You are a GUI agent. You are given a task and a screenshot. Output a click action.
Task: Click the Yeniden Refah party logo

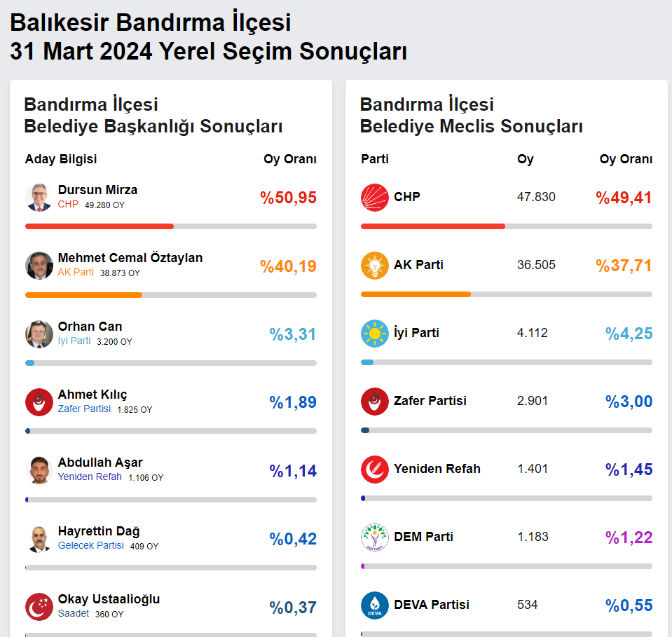coord(375,470)
